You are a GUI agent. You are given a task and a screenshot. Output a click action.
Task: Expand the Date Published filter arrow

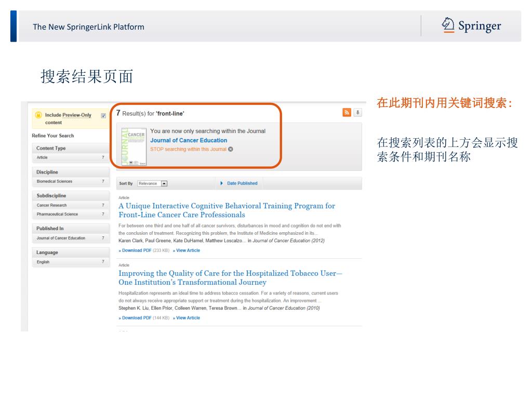click(221, 183)
